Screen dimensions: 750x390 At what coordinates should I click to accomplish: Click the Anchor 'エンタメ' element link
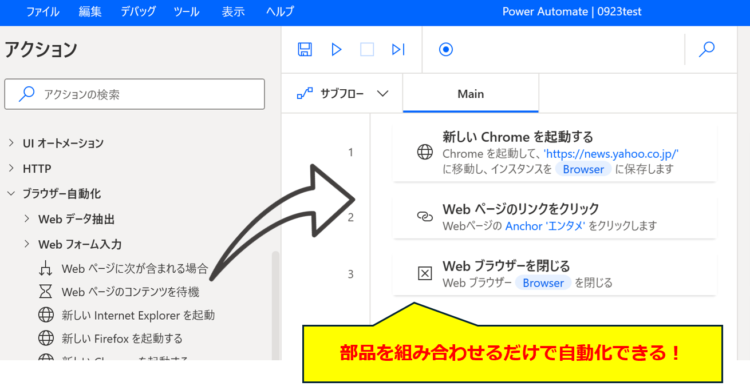pos(545,225)
